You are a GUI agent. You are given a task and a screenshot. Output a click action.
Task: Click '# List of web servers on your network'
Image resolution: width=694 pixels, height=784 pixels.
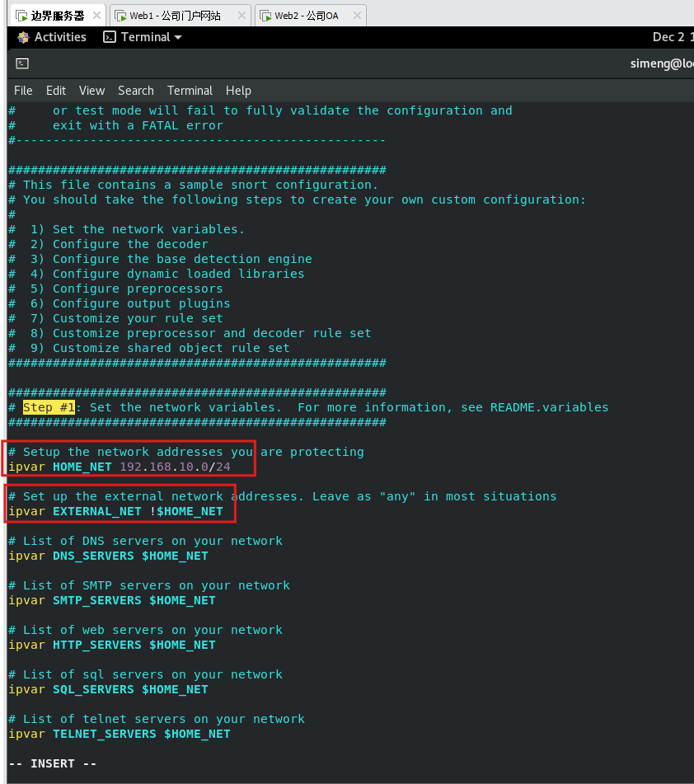point(146,630)
